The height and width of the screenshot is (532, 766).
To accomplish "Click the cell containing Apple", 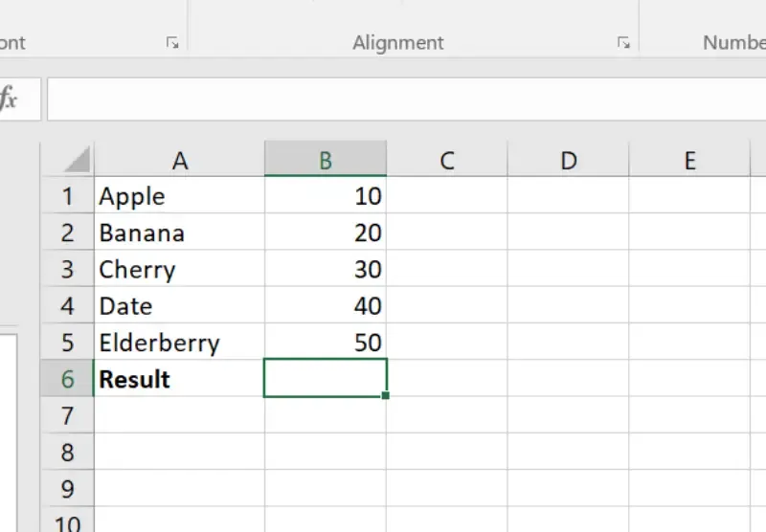I will 179,197.
